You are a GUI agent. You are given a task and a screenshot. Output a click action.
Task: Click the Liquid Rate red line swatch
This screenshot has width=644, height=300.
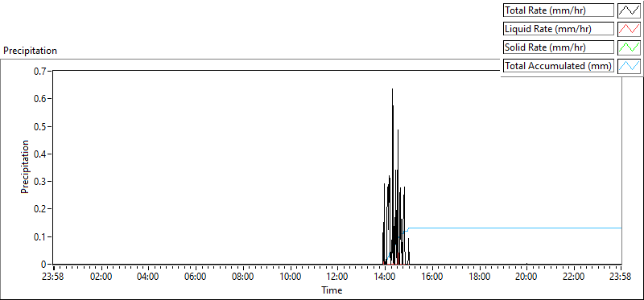pos(630,29)
